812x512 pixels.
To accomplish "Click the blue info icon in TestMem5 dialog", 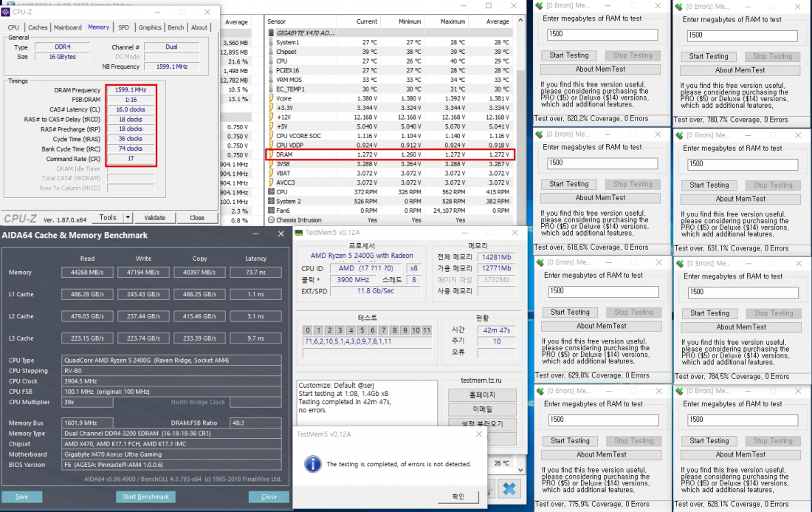I will (x=313, y=464).
